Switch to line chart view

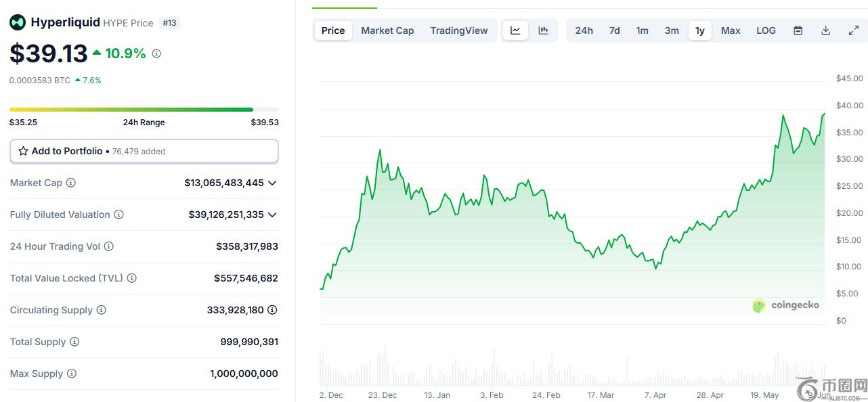point(515,30)
